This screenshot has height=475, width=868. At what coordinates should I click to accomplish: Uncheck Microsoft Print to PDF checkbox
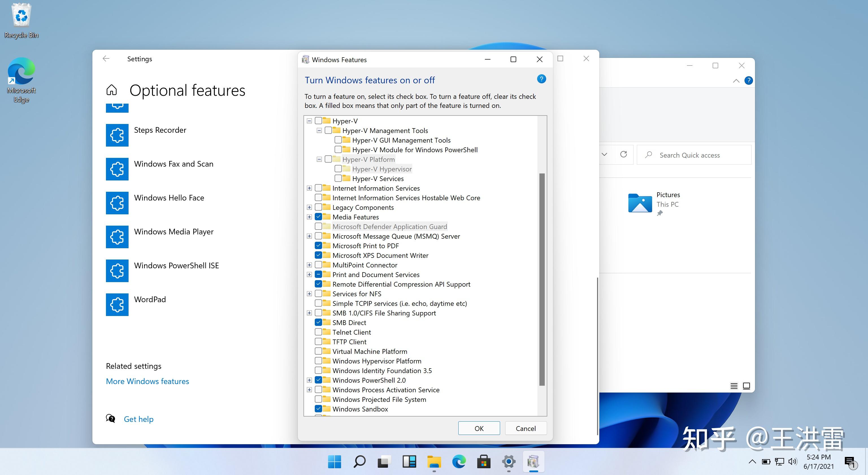pos(318,246)
